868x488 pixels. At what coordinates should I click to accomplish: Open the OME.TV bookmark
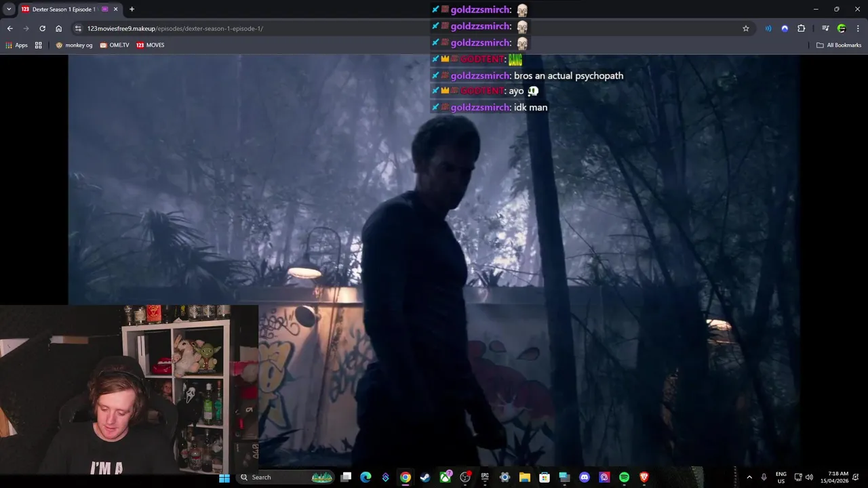[114, 45]
